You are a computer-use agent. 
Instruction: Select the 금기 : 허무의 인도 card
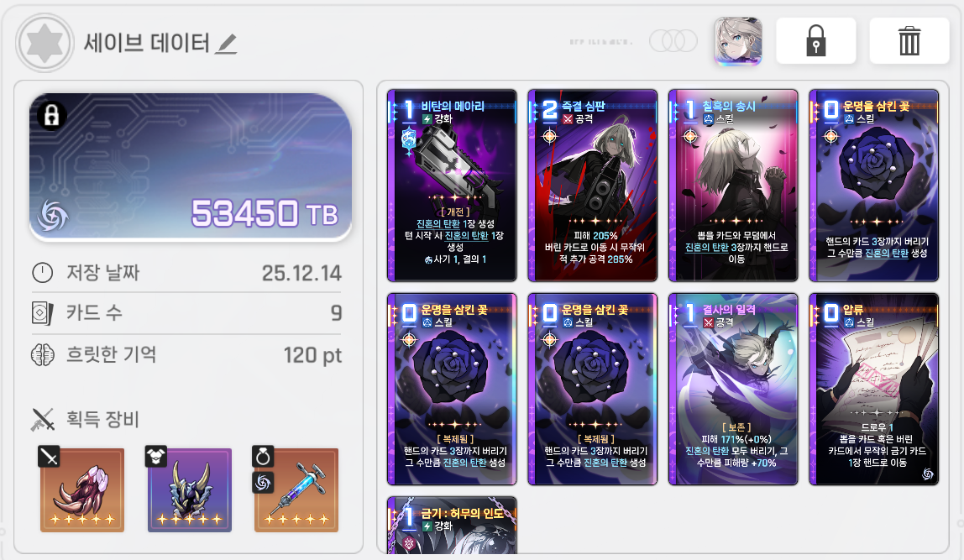tap(452, 526)
